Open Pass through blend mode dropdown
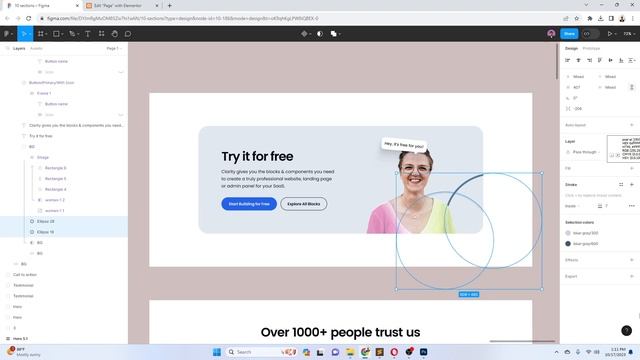The image size is (640, 360). [587, 152]
